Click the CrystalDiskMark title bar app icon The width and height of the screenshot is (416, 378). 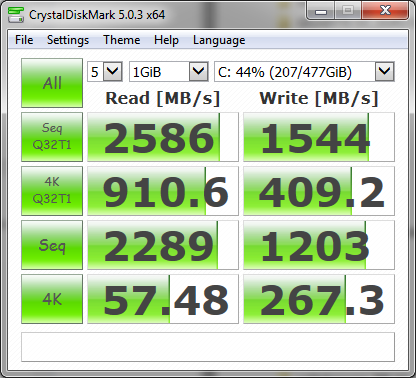pos(16,15)
